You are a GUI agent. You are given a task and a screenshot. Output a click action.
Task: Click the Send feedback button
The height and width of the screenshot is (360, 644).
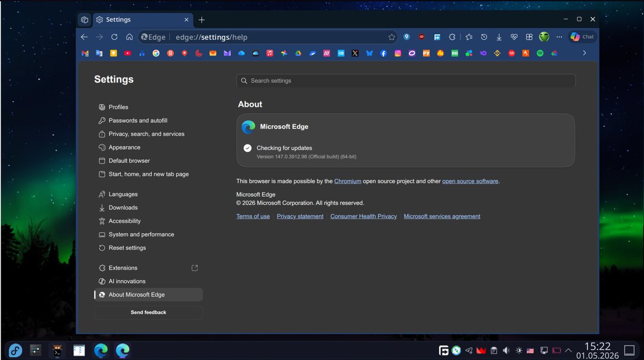(148, 312)
